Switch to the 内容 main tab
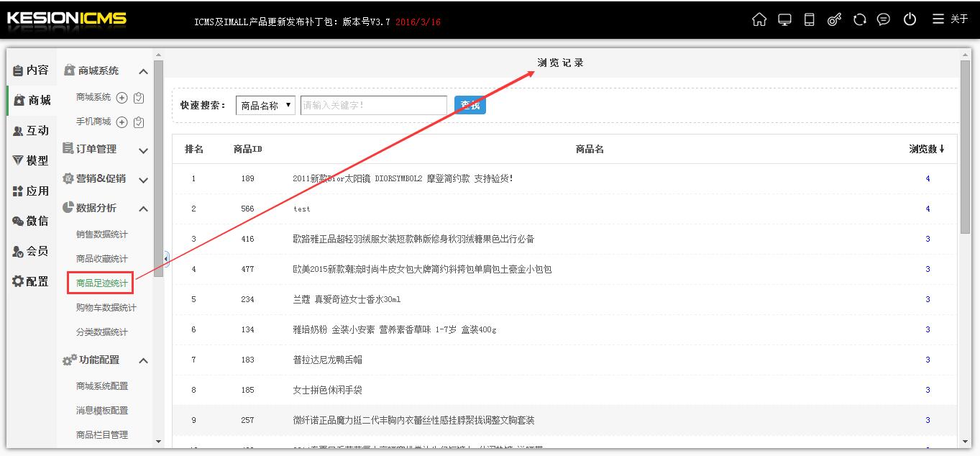This screenshot has height=456, width=980. tap(31, 70)
